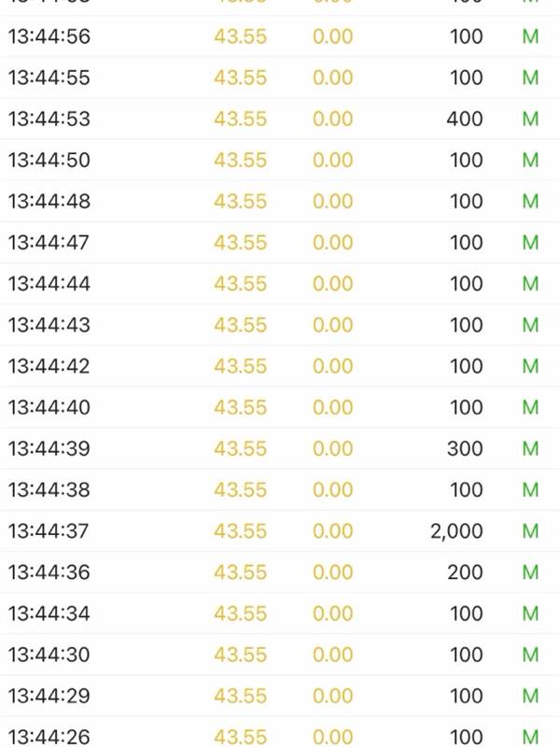Tap the 13:44:55 timestamp

point(49,78)
